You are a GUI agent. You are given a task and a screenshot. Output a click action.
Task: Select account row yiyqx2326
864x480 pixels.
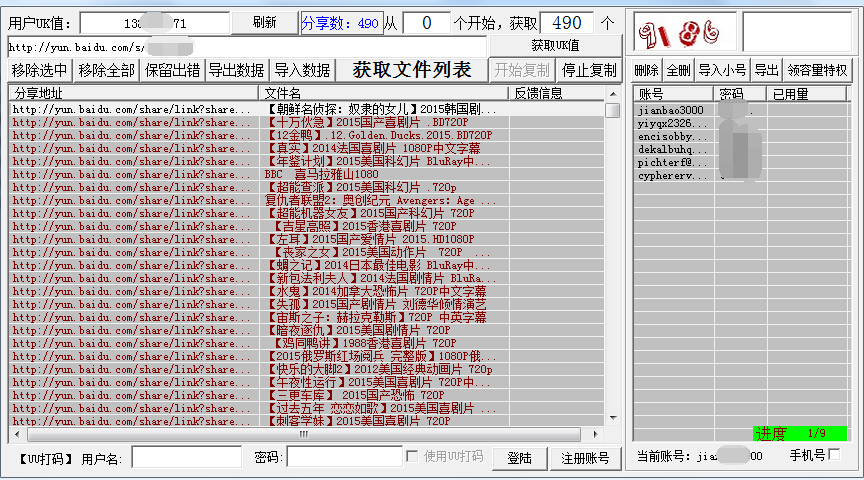[740, 123]
